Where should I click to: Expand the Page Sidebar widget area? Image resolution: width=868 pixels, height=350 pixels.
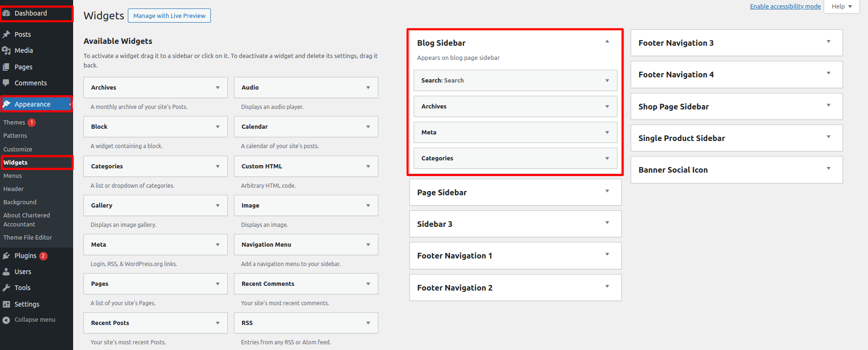click(607, 192)
